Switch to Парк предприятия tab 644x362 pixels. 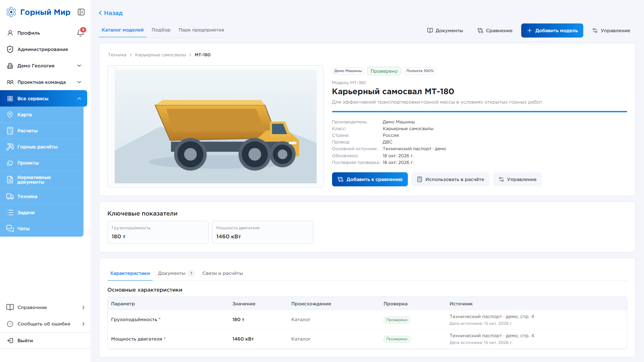click(201, 30)
